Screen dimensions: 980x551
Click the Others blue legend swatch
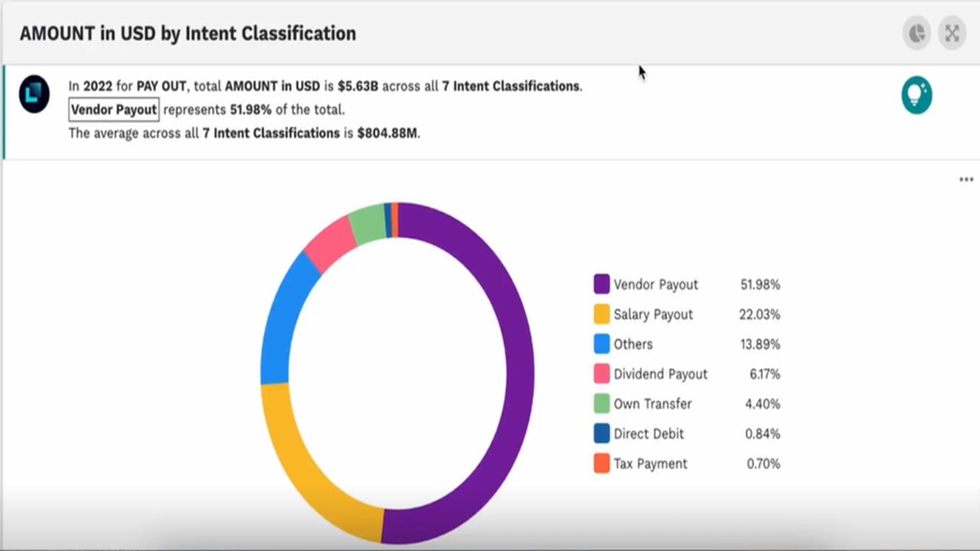pyautogui.click(x=602, y=344)
